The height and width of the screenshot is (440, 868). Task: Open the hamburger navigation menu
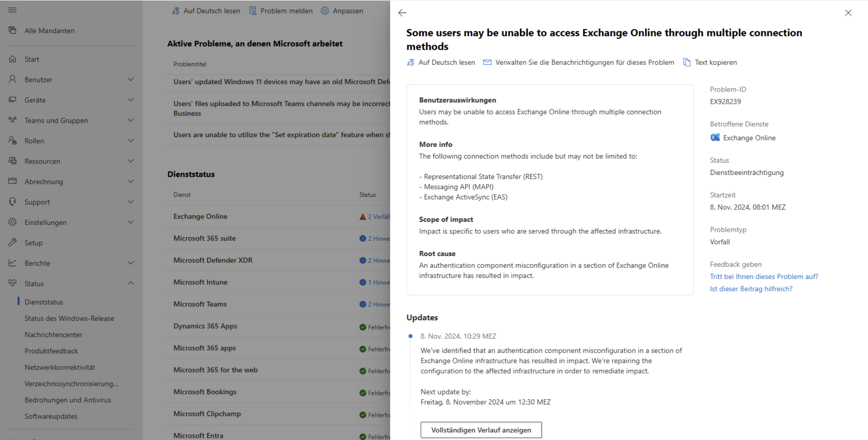[13, 10]
